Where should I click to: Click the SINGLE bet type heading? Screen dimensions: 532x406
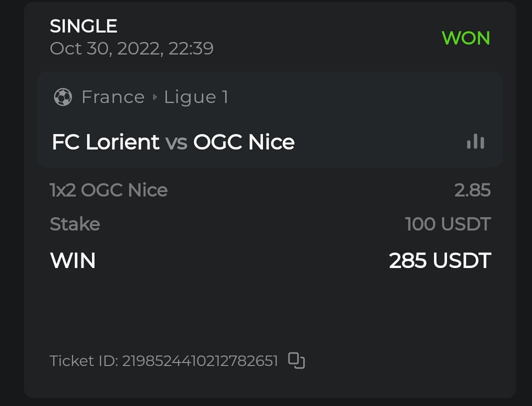tap(83, 26)
